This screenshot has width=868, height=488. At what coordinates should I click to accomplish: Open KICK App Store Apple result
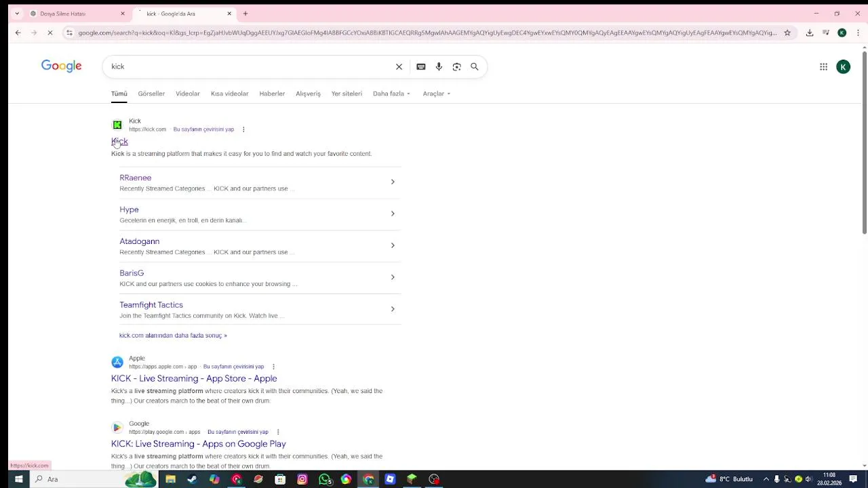[194, 378]
